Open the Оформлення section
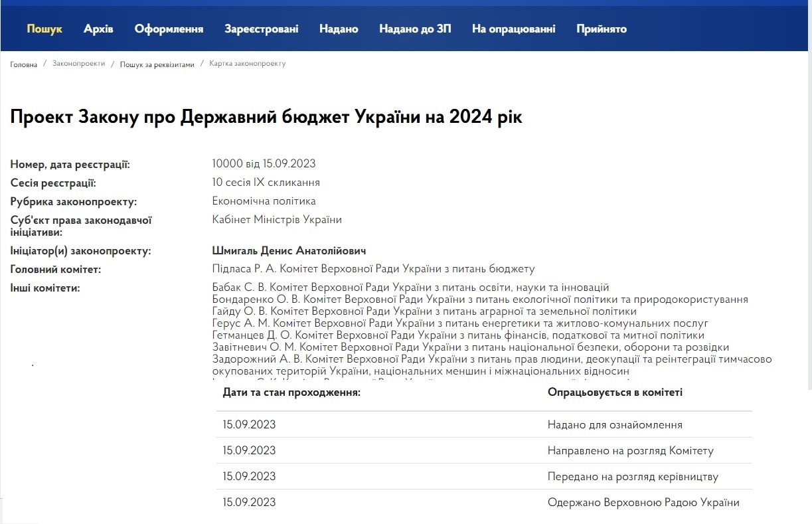The image size is (812, 524). [169, 29]
